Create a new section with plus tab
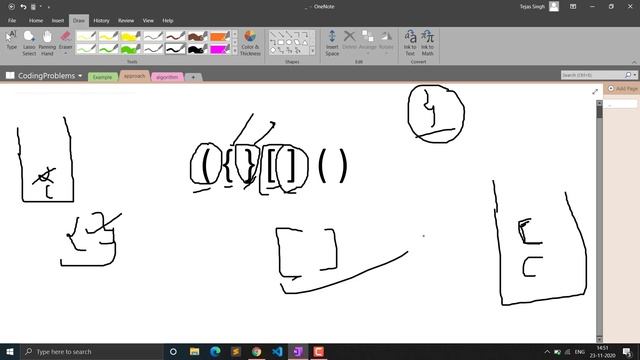The width and height of the screenshot is (640, 360). (x=193, y=77)
